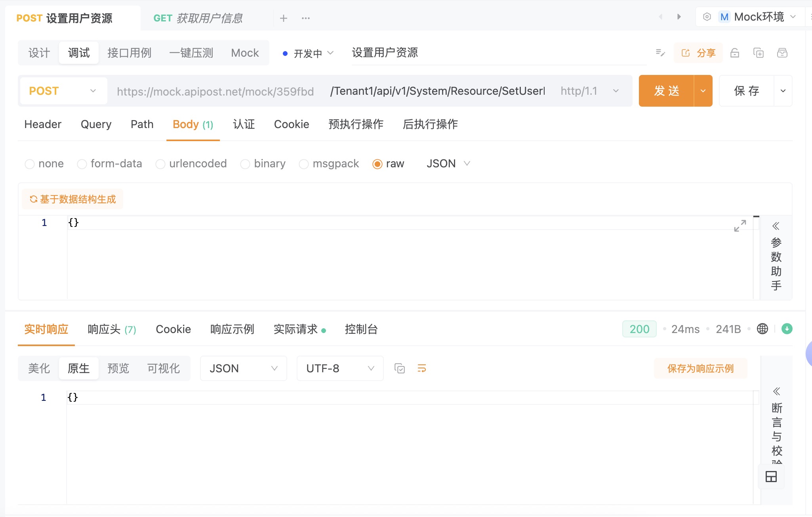Viewport: 812px width, 517px height.
Task: Open the development status dropdown
Action: coord(308,53)
